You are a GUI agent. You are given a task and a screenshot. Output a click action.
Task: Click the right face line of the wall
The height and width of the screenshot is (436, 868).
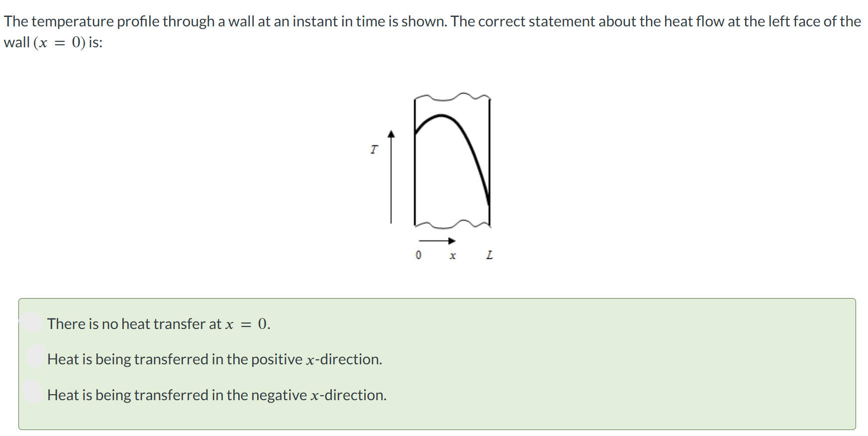(x=490, y=162)
